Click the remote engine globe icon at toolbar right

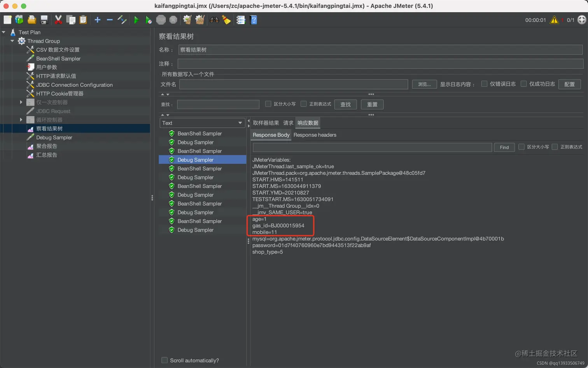(x=582, y=20)
